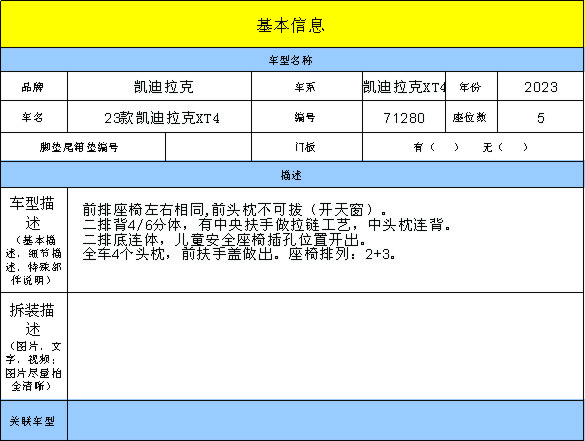Click the year value 2023
The width and height of the screenshot is (585, 441).
coord(541,87)
